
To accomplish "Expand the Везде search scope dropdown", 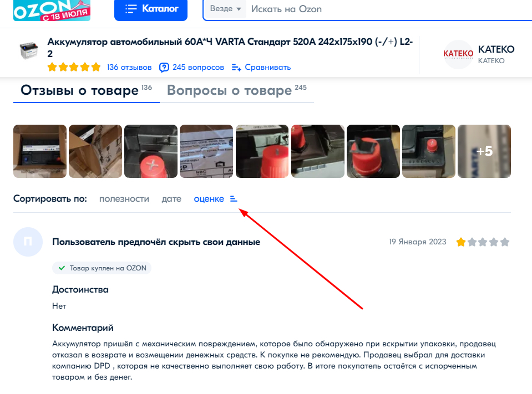I will pyautogui.click(x=226, y=9).
